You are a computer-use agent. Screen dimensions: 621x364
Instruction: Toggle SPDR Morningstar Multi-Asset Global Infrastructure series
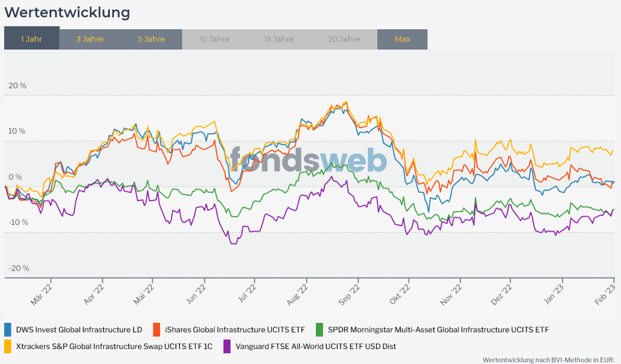point(438,329)
